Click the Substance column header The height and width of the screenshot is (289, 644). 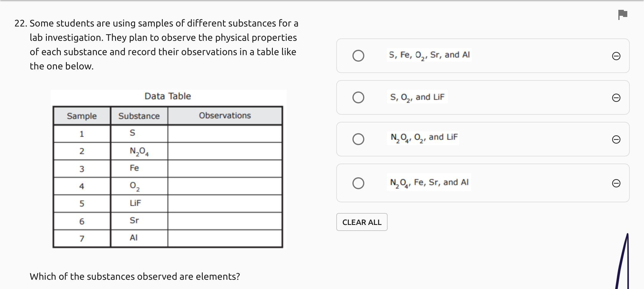139,116
